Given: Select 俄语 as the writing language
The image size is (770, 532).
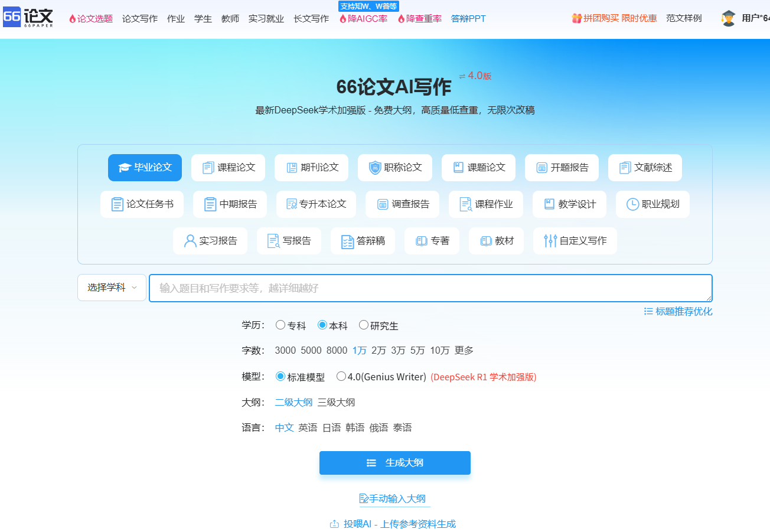Looking at the screenshot, I should (x=379, y=427).
